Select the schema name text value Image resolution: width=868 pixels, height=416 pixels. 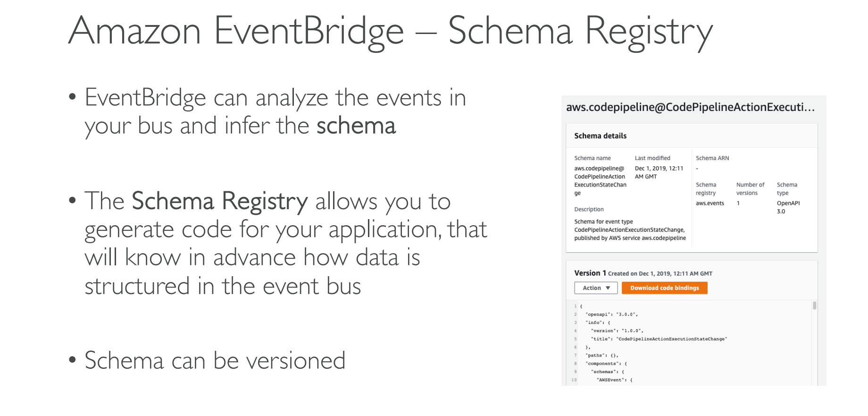[x=600, y=181]
